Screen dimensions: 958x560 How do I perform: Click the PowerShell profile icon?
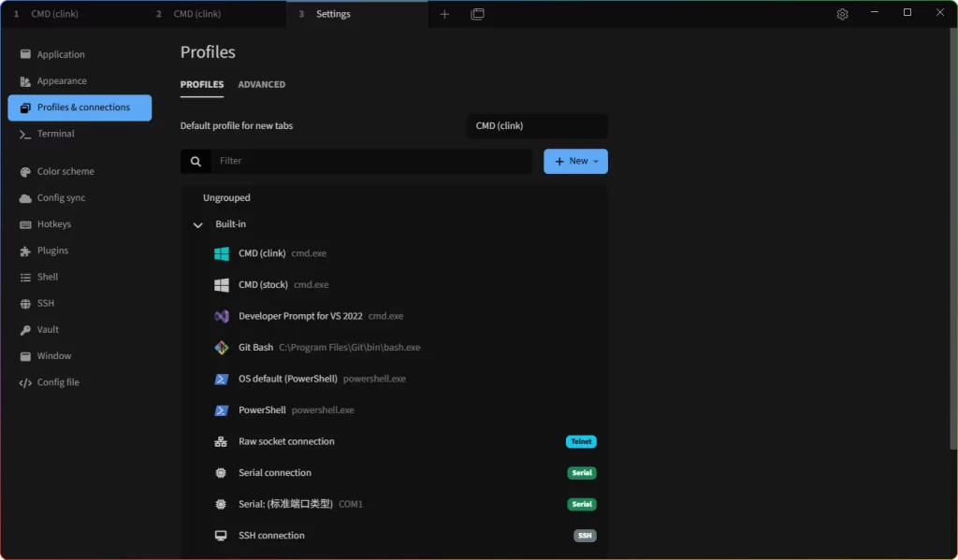(221, 410)
